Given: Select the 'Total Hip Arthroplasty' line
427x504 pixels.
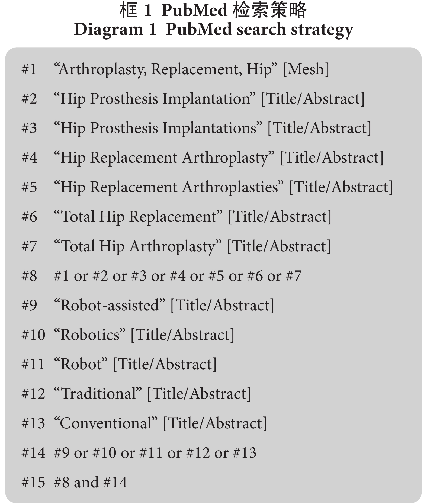Looking at the screenshot, I should coord(176,246).
